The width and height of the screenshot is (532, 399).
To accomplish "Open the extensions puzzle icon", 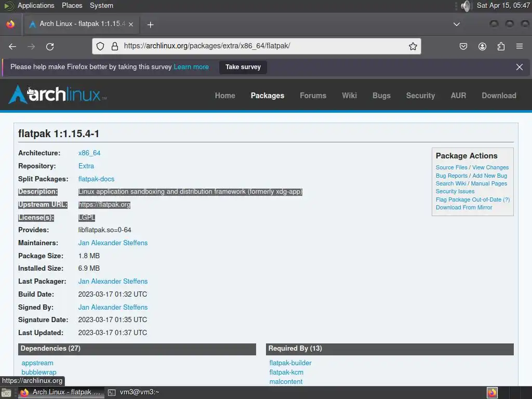I will coord(501,46).
